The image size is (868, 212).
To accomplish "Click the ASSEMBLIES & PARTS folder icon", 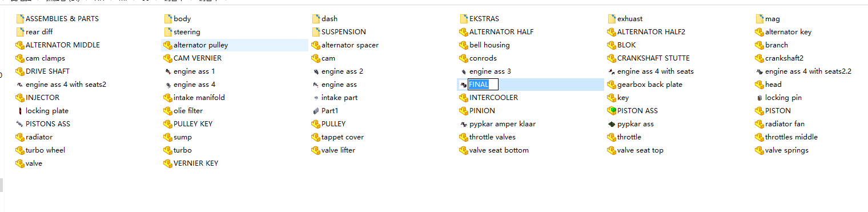I will coord(20,19).
